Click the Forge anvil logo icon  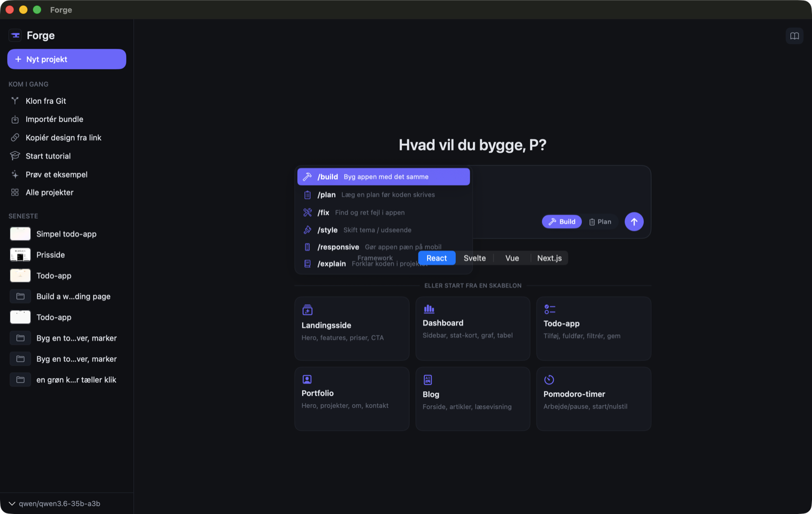click(15, 35)
